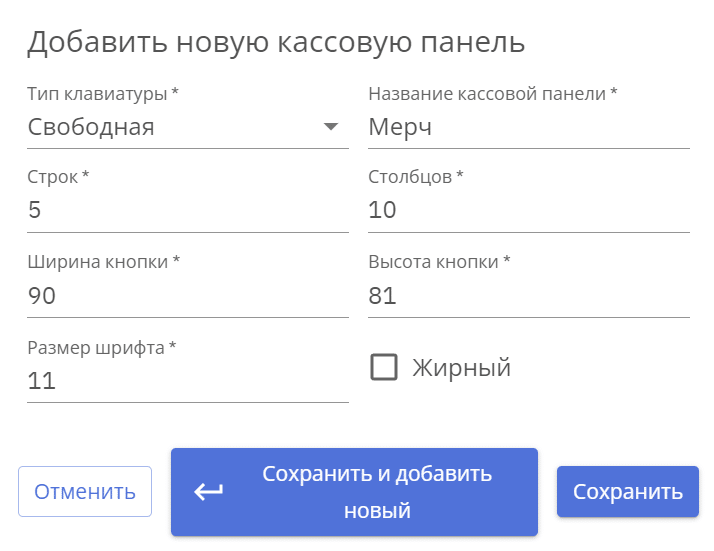Click 'Сохранить и добавить новый' button text

[x=377, y=492]
